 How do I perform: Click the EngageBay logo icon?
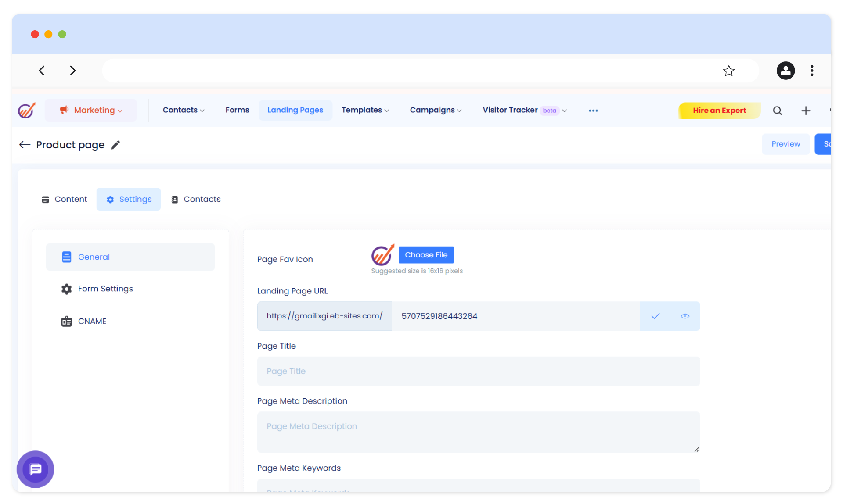[x=26, y=110]
